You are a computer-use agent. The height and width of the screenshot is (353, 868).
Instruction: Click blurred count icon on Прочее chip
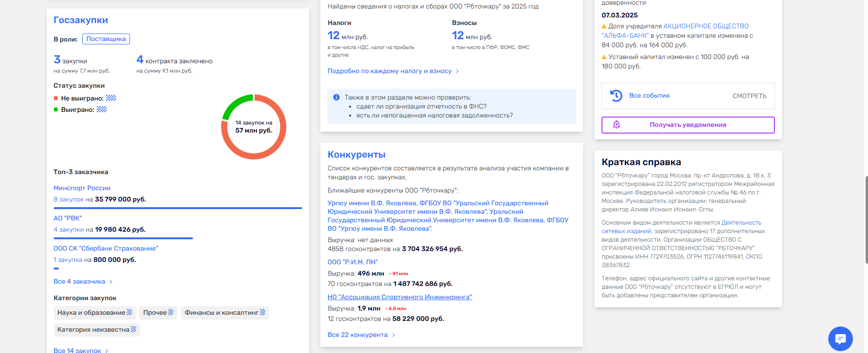pos(171,312)
